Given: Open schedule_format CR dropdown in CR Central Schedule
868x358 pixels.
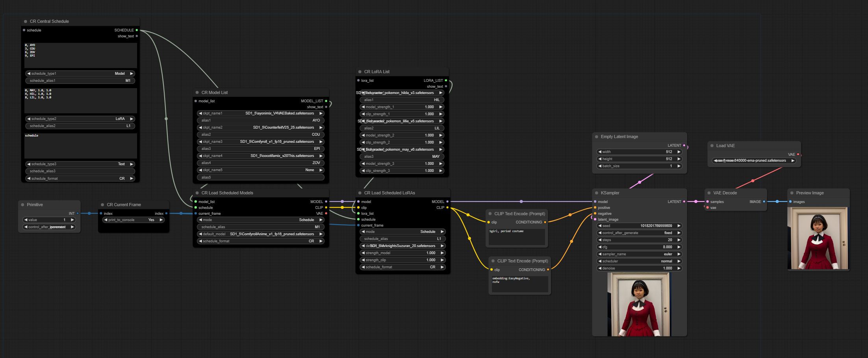Looking at the screenshot, I should 80,179.
